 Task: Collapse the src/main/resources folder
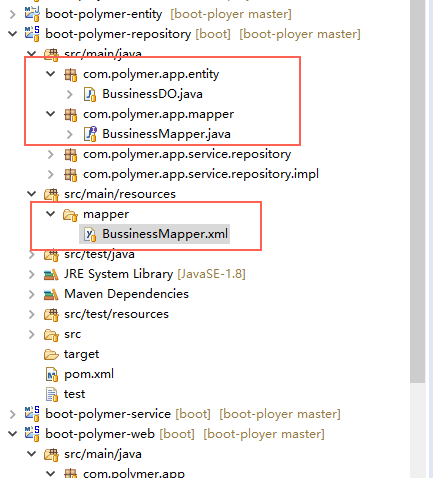coord(31,194)
